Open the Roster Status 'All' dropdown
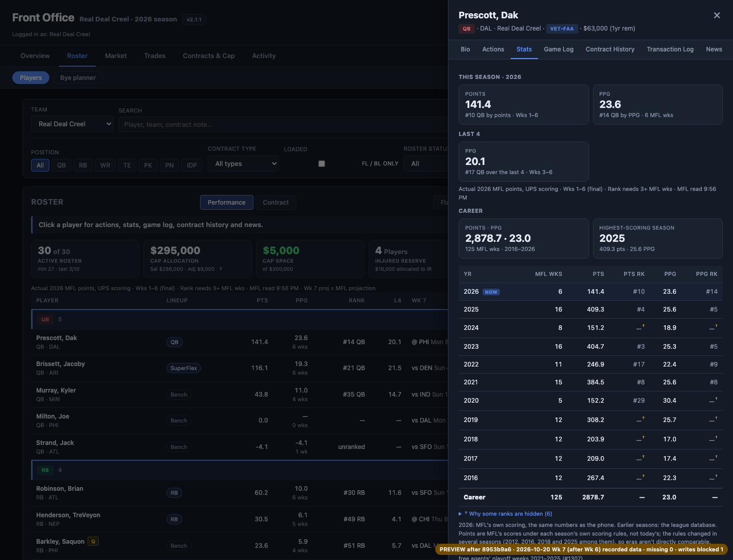Screen dimensions: 733x560 (427, 163)
